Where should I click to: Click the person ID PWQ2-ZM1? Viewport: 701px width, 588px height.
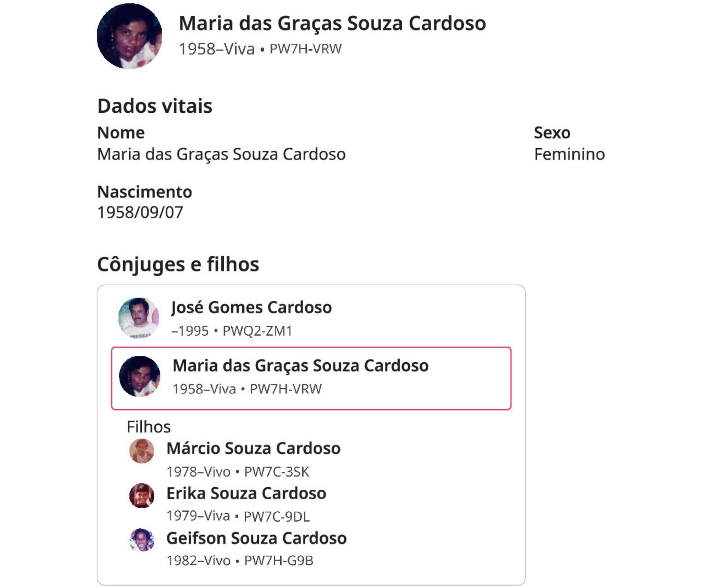point(257,331)
